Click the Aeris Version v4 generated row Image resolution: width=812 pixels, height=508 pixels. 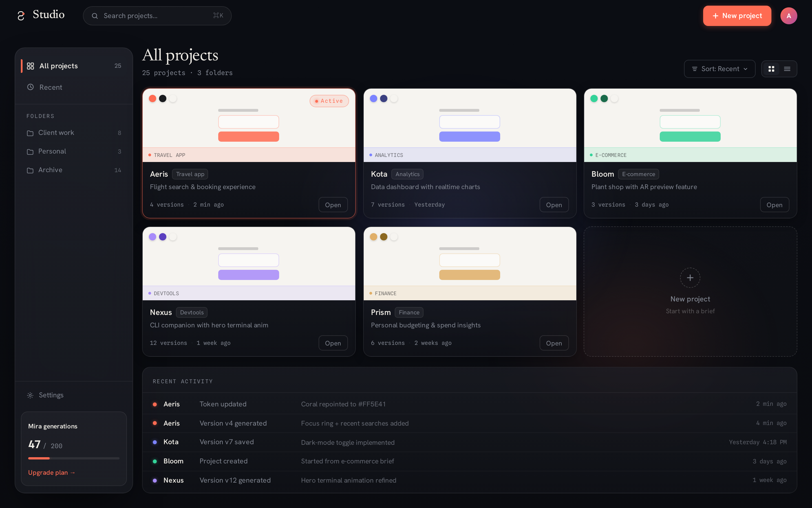coord(469,423)
